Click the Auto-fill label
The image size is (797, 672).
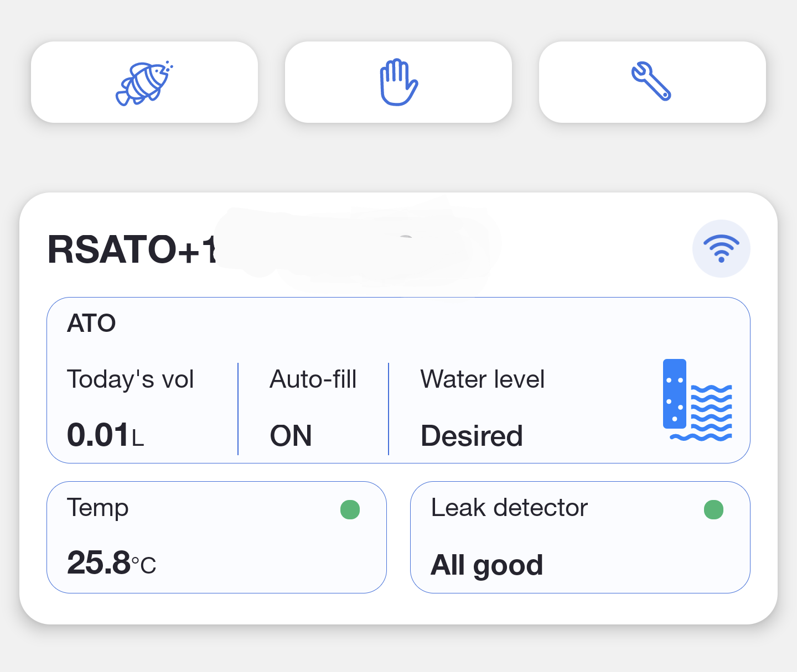[313, 379]
